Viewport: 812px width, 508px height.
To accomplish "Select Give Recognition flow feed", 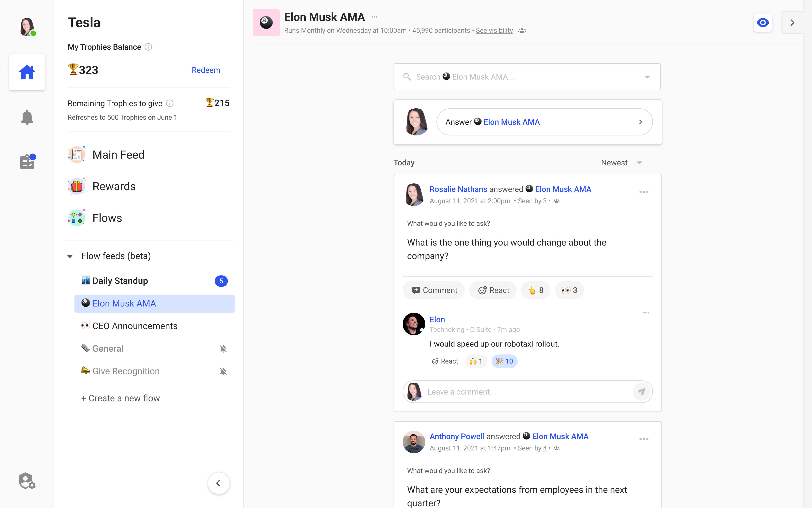I will coord(154,371).
